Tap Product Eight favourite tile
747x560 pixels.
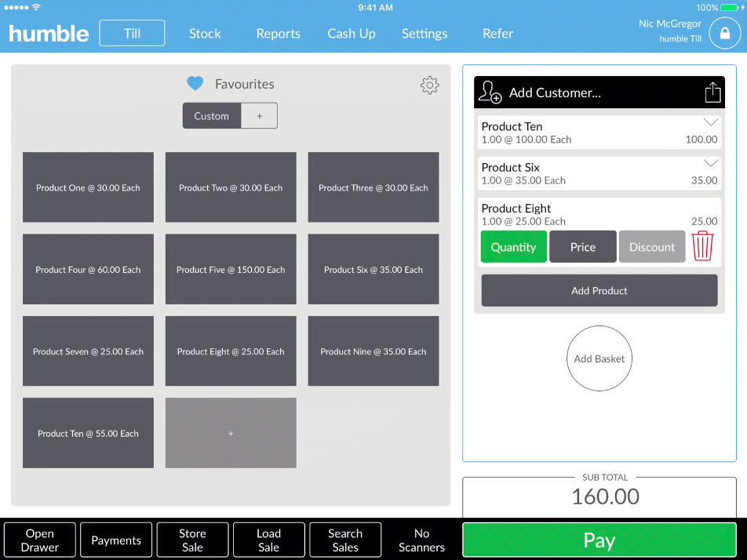point(231,351)
